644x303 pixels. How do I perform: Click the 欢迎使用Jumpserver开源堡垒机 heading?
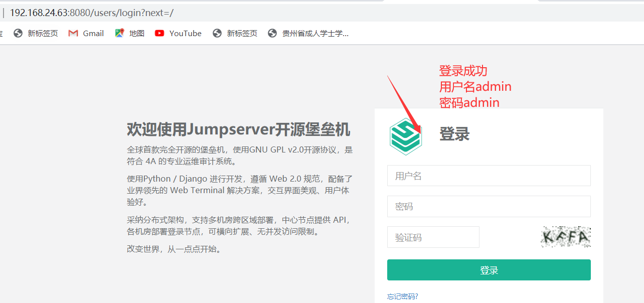(238, 129)
